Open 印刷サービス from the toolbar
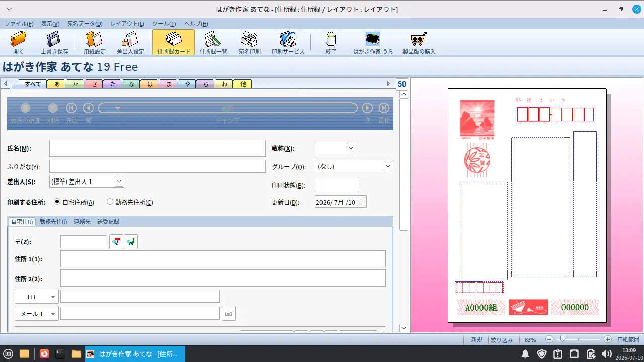 click(288, 43)
